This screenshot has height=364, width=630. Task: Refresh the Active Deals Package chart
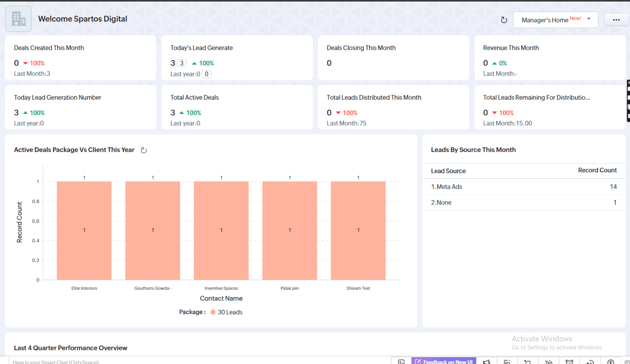point(144,150)
